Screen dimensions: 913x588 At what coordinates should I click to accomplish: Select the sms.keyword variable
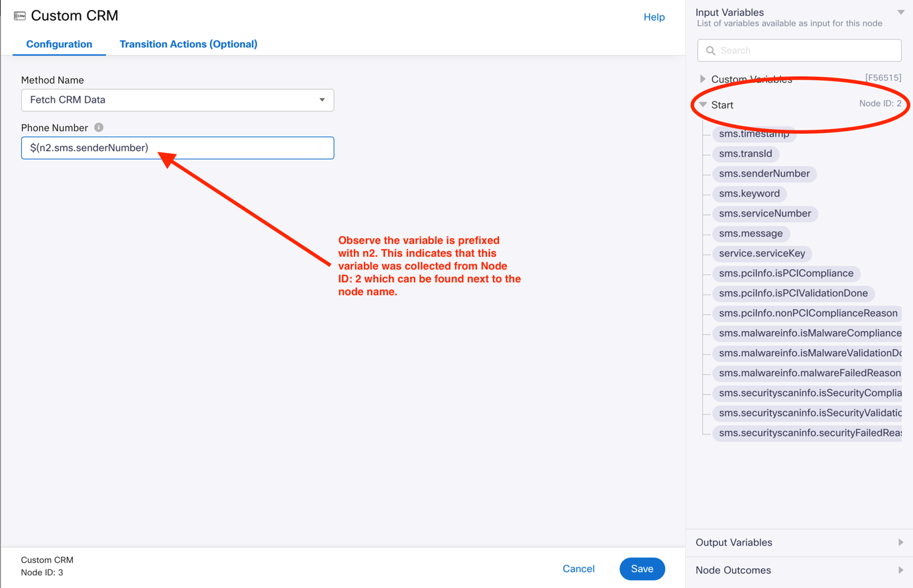[749, 193]
